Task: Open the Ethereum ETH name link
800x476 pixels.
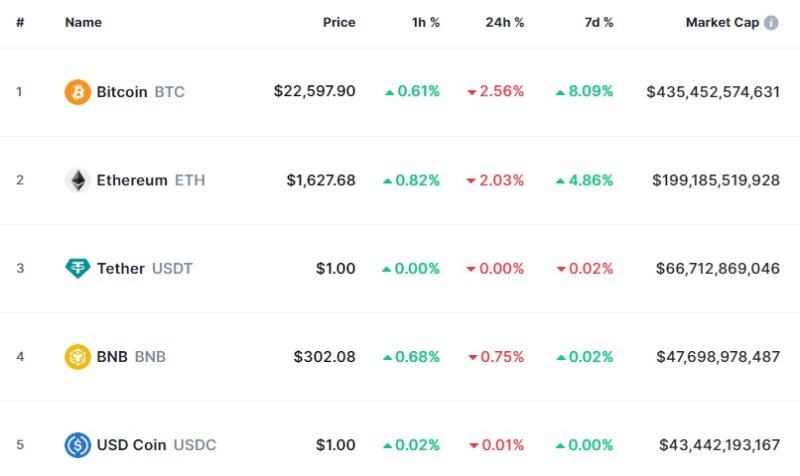Action: pyautogui.click(x=150, y=180)
